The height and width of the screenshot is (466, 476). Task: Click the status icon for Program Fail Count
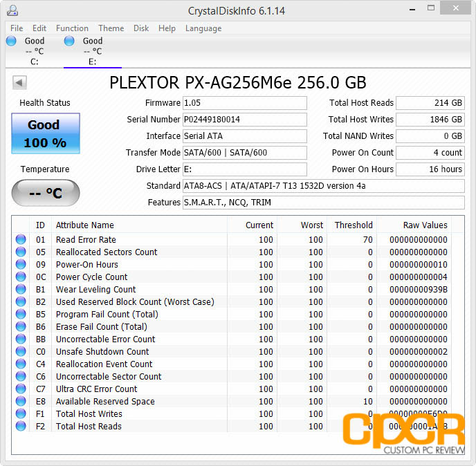tap(21, 314)
